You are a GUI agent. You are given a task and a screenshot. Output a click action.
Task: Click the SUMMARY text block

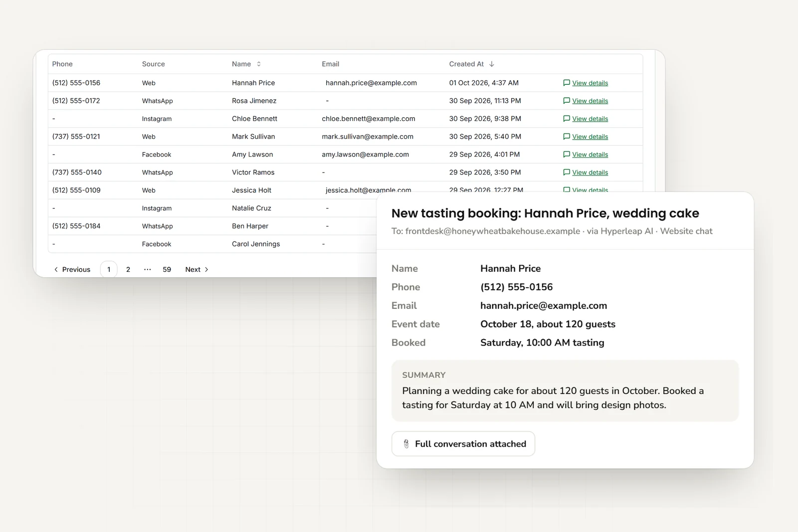[565, 390]
